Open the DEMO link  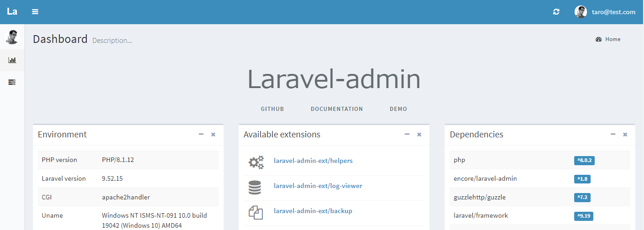pos(398,109)
